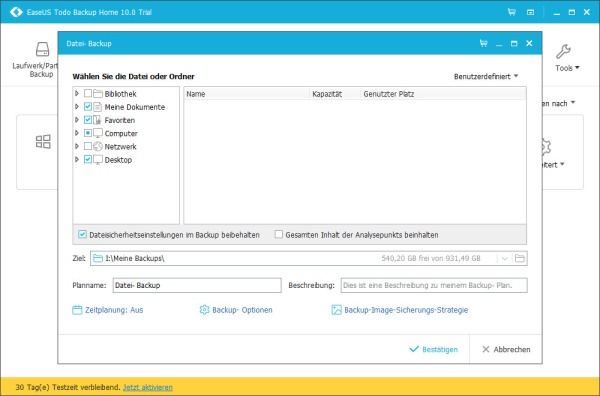Click into the Beschreibung input field
The height and width of the screenshot is (396, 600).
coord(434,285)
